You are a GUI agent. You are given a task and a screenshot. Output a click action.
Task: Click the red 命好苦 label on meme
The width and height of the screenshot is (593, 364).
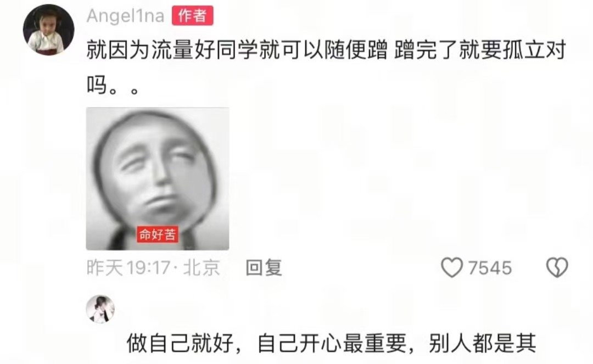point(158,234)
